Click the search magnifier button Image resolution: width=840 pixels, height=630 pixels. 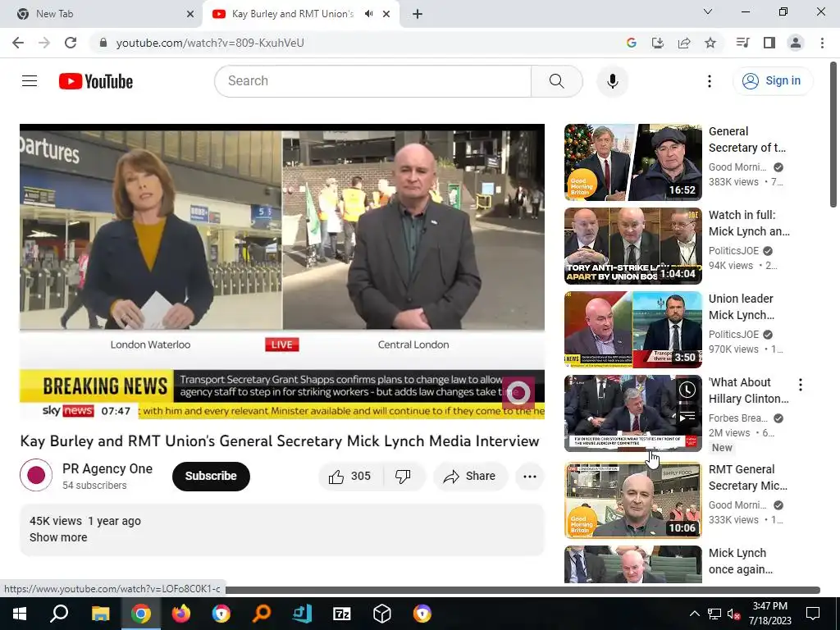[x=557, y=81]
